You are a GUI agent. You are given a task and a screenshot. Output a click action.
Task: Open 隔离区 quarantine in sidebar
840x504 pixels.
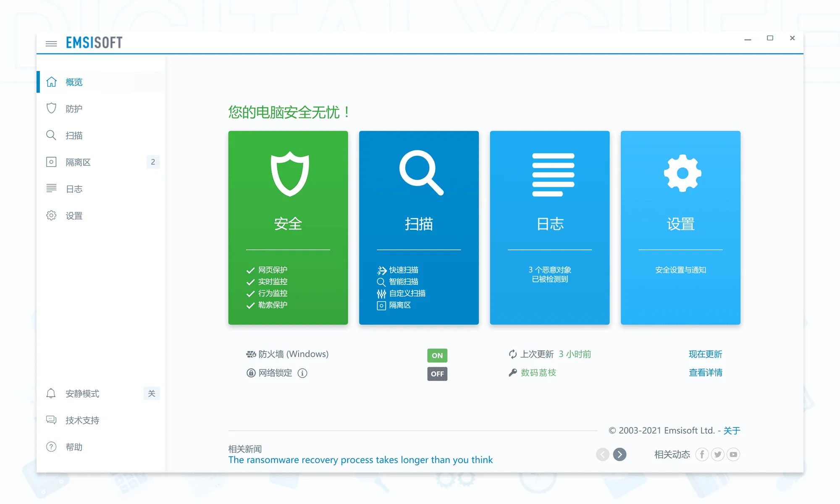(101, 162)
